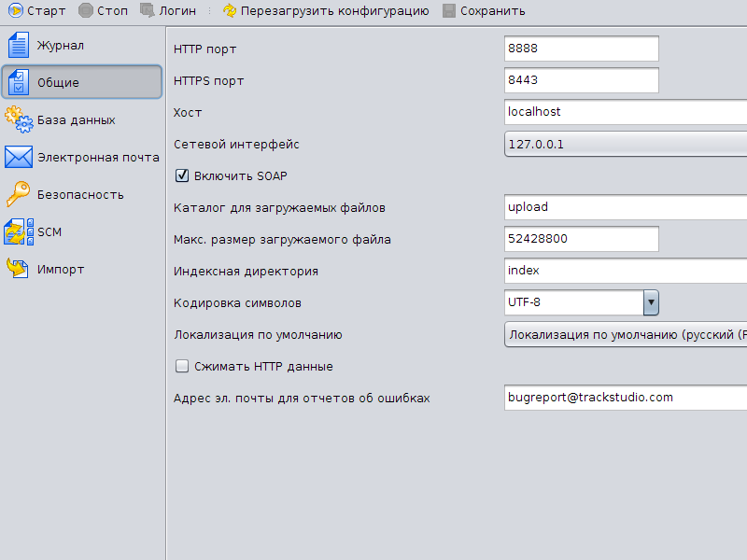Screen dimensions: 747x560
Task: Select the Импорт sidebar icon
Action: (x=19, y=269)
